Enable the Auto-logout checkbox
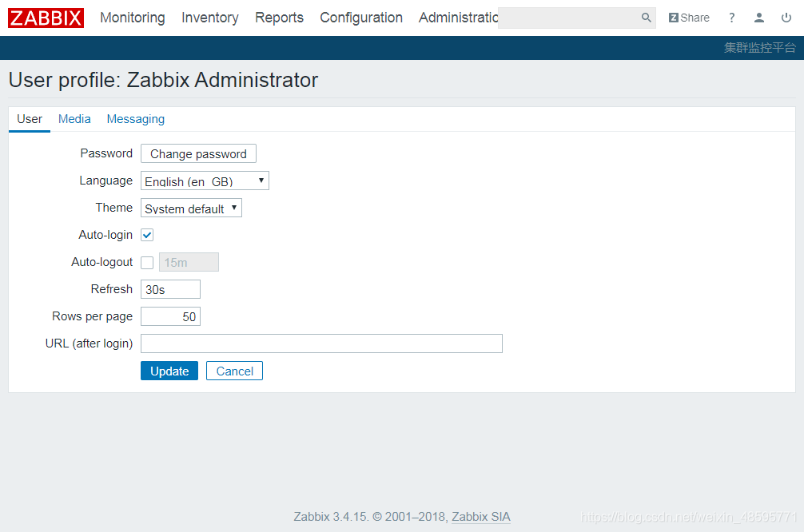The height and width of the screenshot is (532, 804). (147, 263)
